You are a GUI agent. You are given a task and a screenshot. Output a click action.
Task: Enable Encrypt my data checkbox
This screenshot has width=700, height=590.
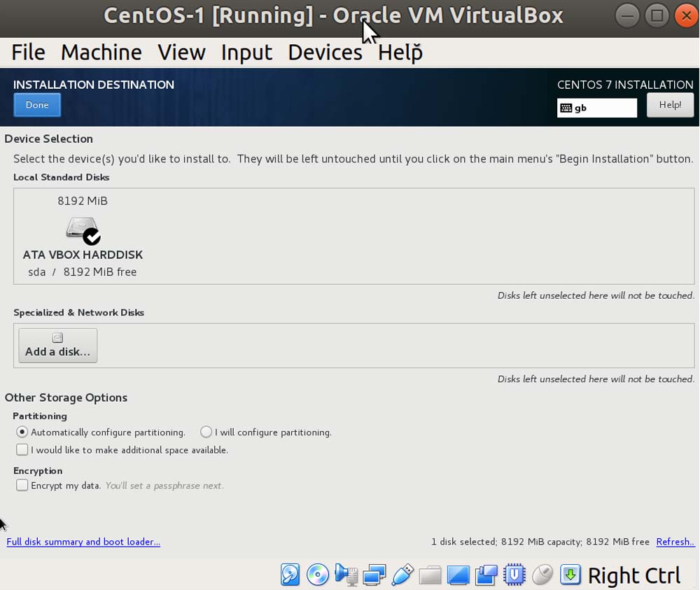point(22,485)
